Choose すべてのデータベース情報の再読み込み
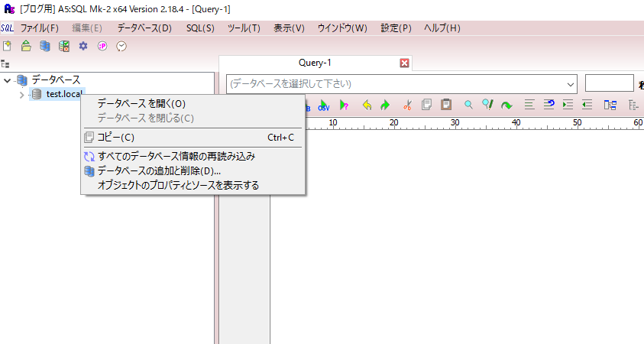Image resolution: width=644 pixels, height=344 pixels. point(193,156)
